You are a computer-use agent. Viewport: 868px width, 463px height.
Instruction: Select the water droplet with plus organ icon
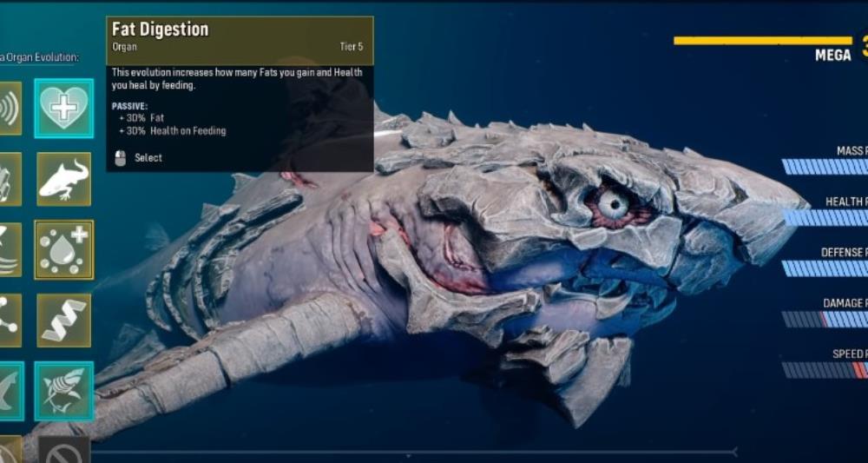click(x=63, y=250)
